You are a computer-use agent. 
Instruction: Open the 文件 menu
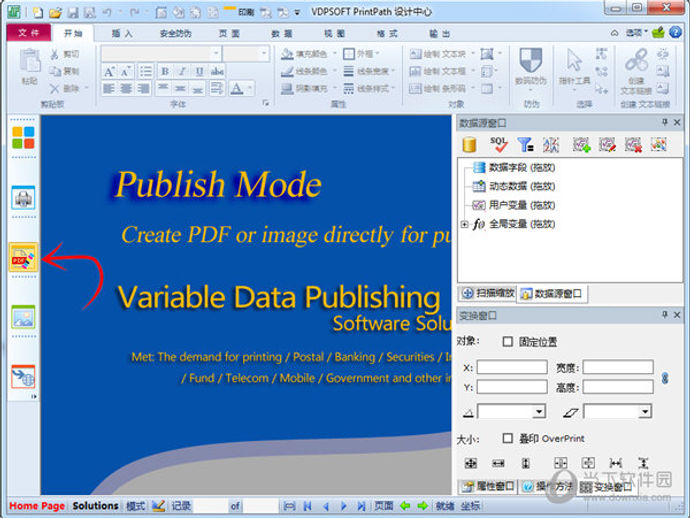(29, 33)
